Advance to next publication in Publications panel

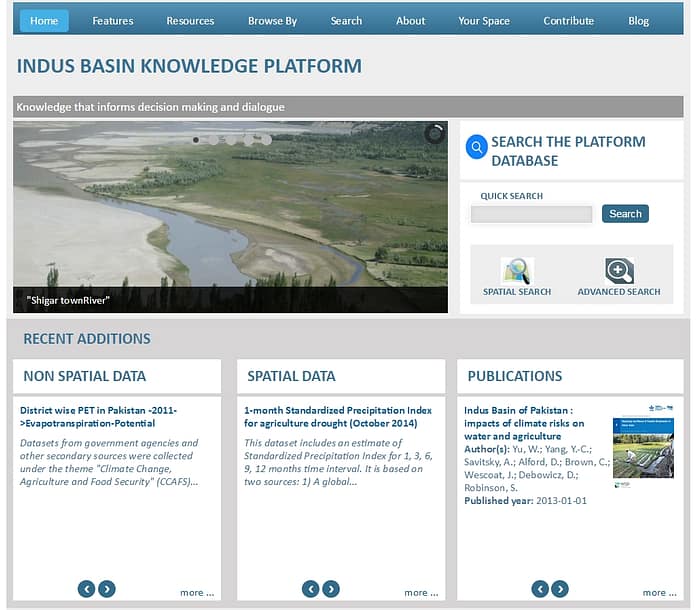pyautogui.click(x=560, y=589)
